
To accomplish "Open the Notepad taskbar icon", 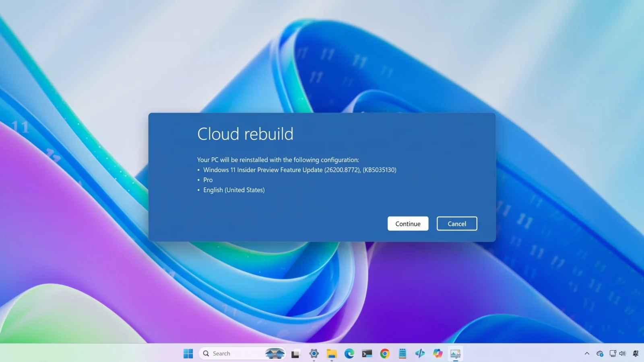I will pyautogui.click(x=402, y=354).
